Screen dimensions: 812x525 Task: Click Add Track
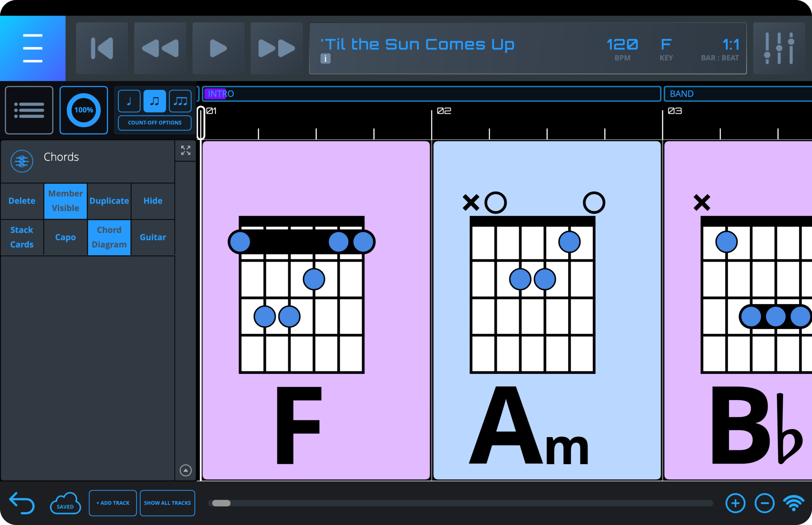coord(113,503)
